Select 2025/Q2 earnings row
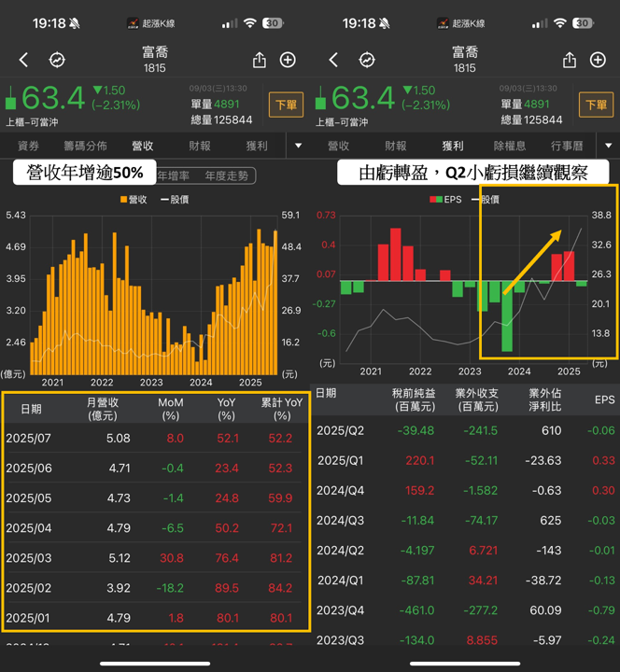 click(x=465, y=430)
